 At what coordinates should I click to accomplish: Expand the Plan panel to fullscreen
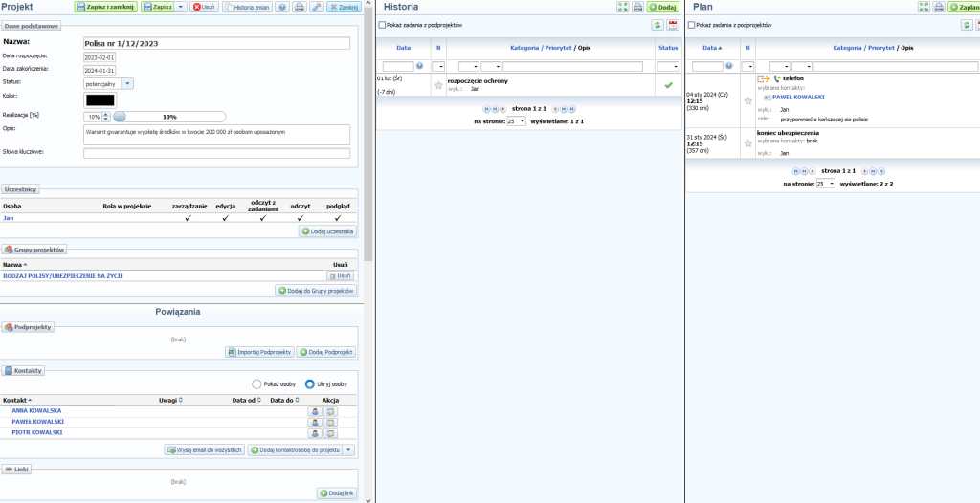[x=924, y=7]
